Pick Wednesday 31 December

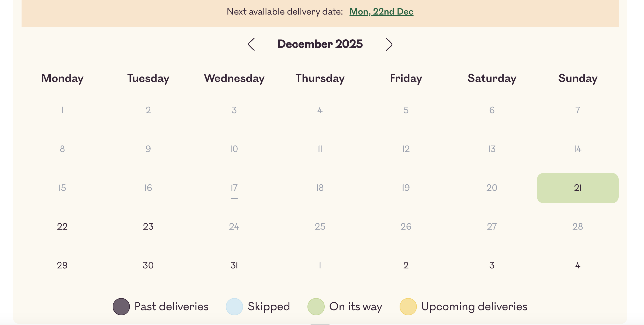point(234,265)
